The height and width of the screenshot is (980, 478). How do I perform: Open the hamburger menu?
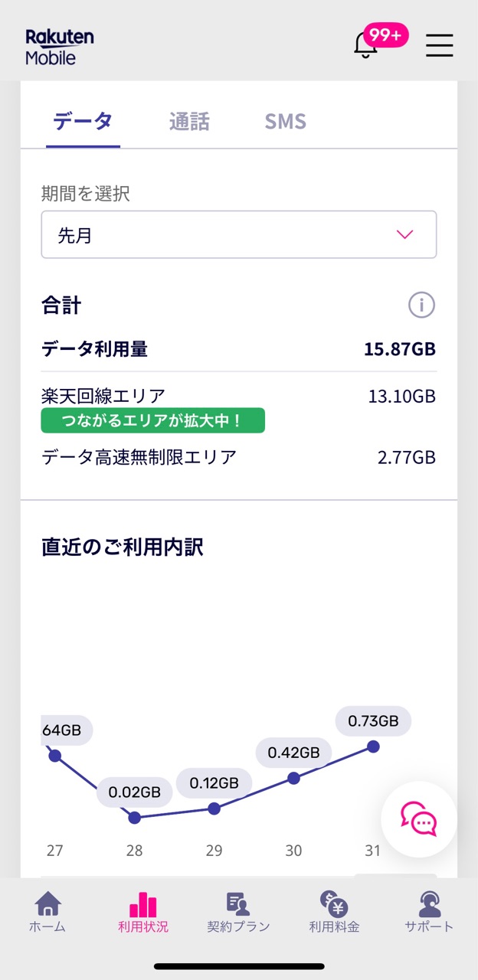(x=440, y=45)
